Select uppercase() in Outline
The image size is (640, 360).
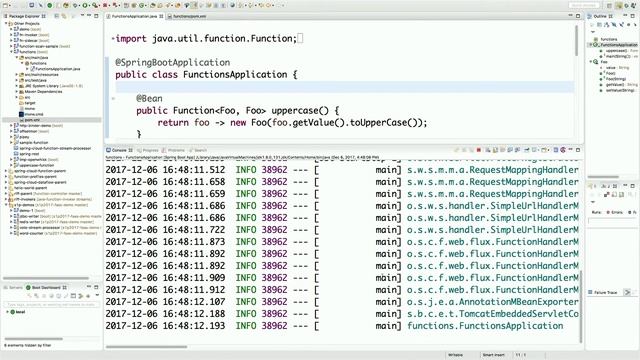(619, 51)
